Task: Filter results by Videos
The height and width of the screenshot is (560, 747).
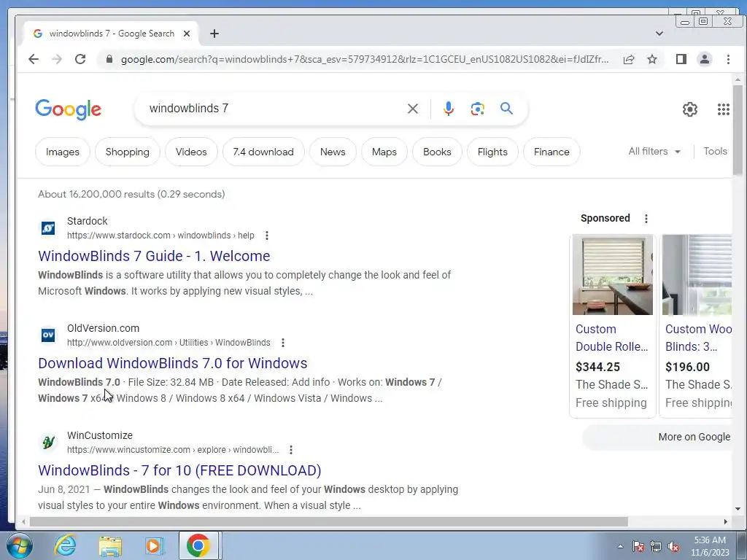Action: (x=191, y=152)
